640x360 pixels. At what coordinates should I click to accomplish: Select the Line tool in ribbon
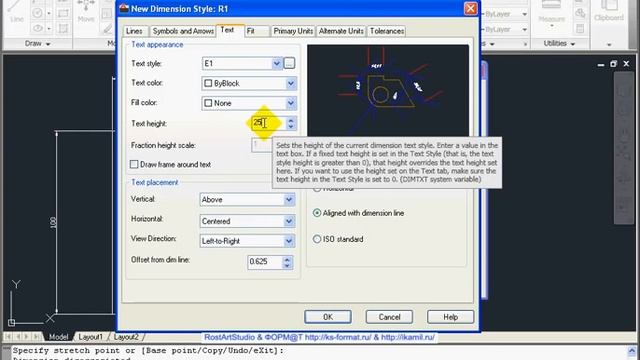coord(16,11)
